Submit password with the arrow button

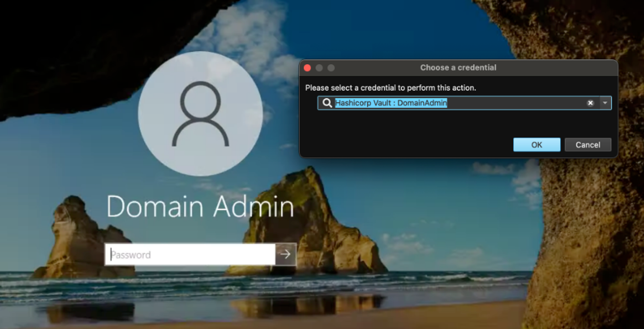pyautogui.click(x=286, y=255)
